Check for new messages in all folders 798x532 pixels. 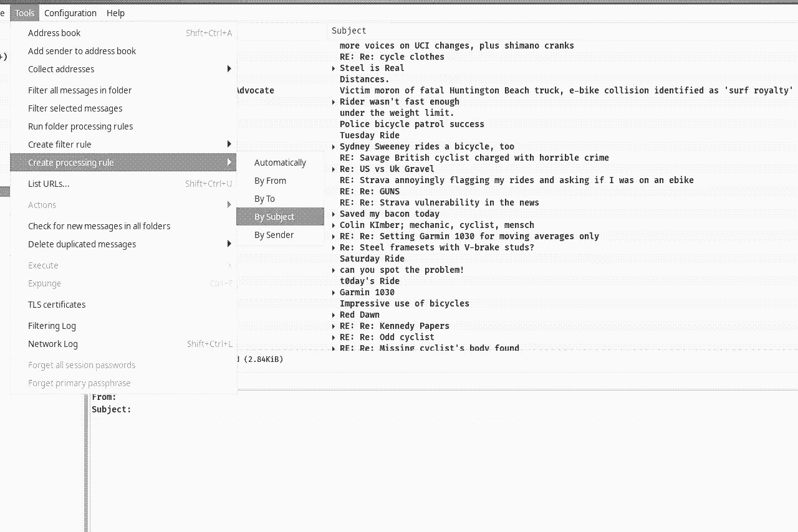[x=123, y=226]
